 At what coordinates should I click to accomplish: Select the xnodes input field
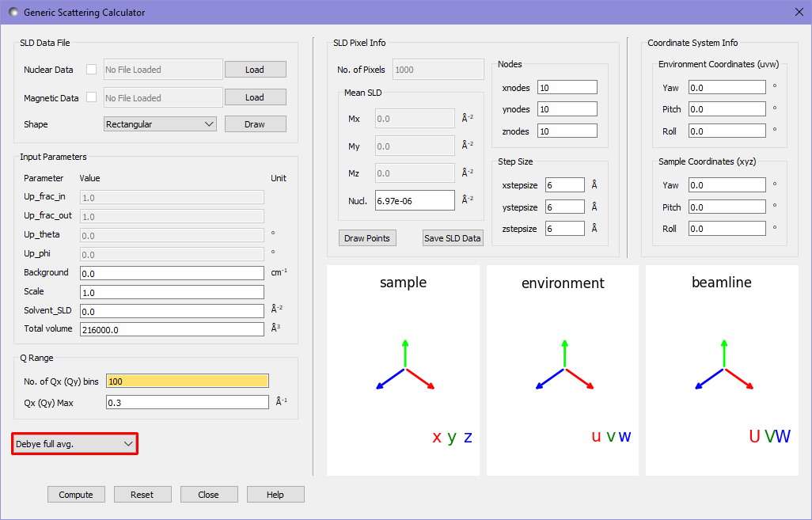(567, 87)
